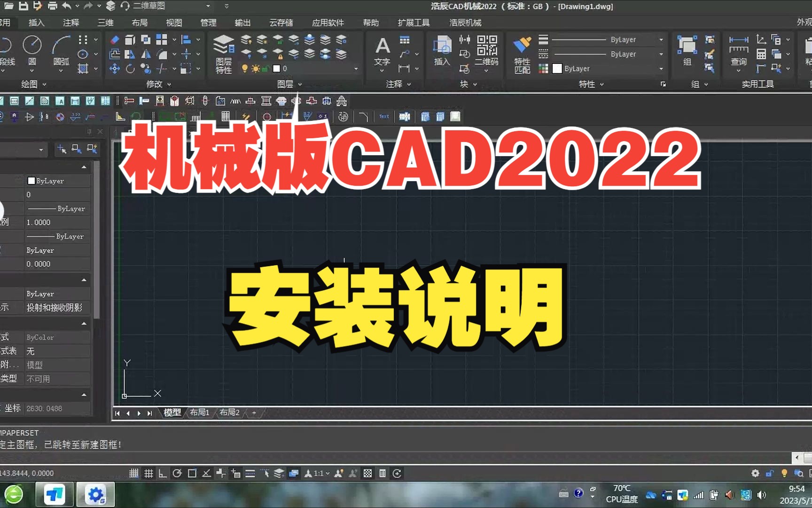Open the linetype ByLayer dropdown

tap(661, 54)
